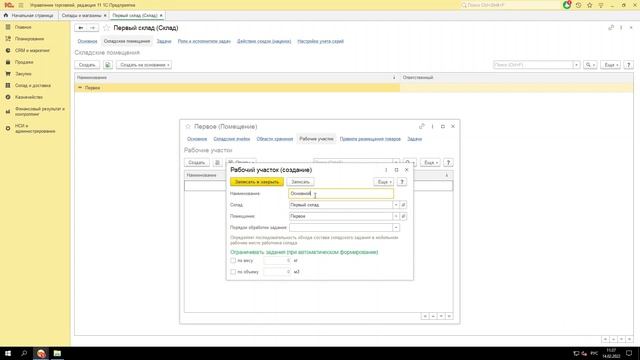Image resolution: width=640 pixels, height=360 pixels.
Task: Click the Наименование input field
Action: click(341, 193)
